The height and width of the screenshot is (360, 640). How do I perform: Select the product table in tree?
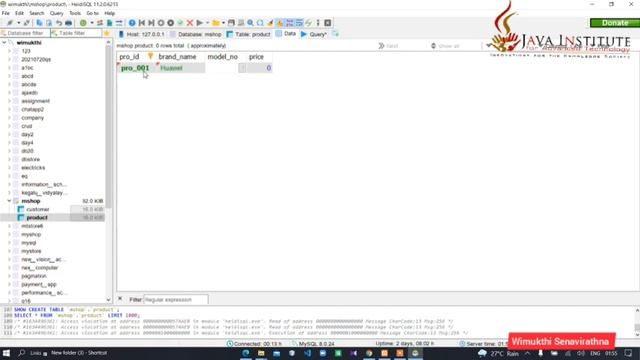pos(37,218)
